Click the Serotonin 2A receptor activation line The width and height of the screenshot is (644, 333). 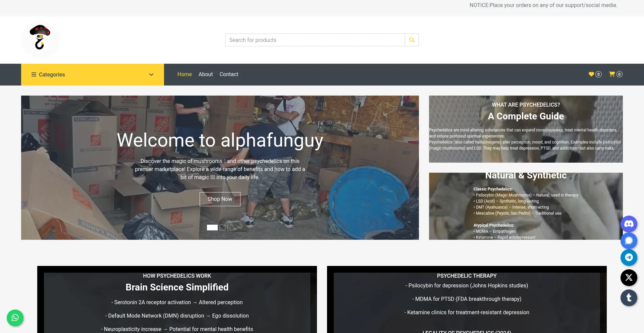coord(177,302)
